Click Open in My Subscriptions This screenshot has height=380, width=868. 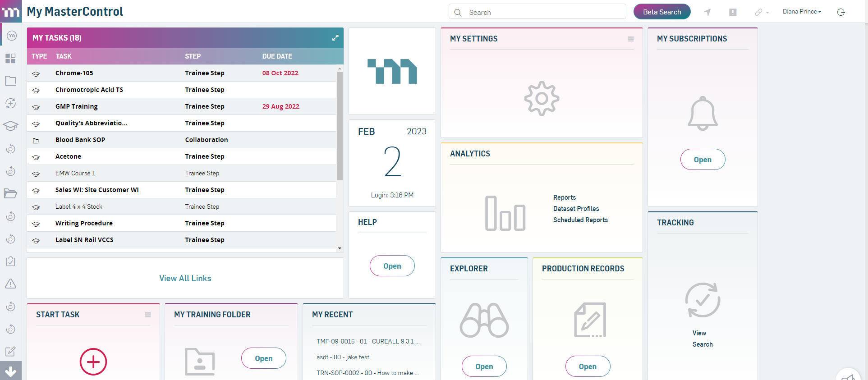[x=703, y=160]
